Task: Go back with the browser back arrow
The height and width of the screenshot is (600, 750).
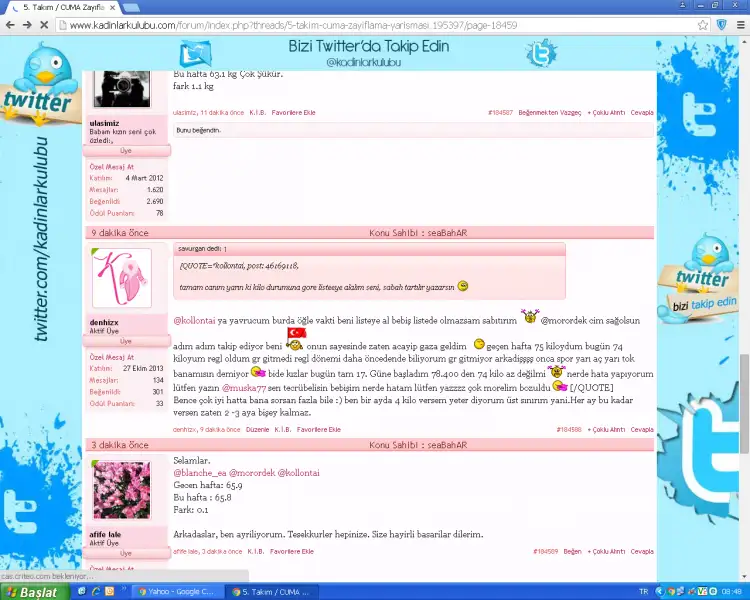Action: point(10,25)
